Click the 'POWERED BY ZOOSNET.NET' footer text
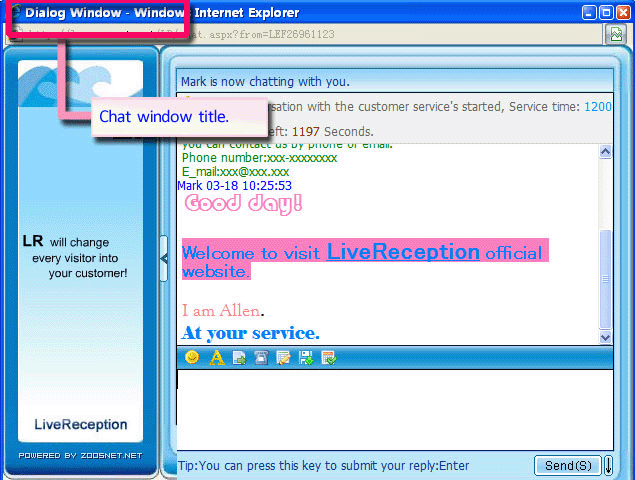Image resolution: width=635 pixels, height=480 pixels. pos(80,456)
